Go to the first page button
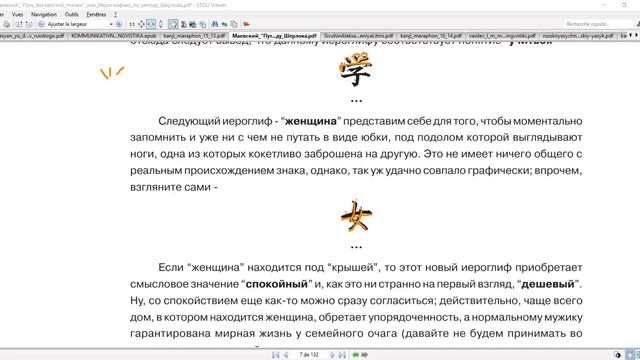640x360 pixels. (x=276, y=355)
